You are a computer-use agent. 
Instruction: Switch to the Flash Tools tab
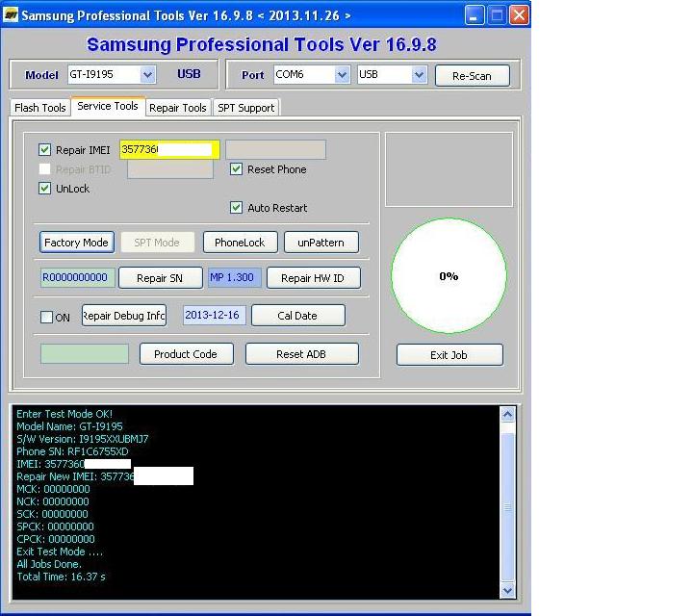(x=39, y=108)
